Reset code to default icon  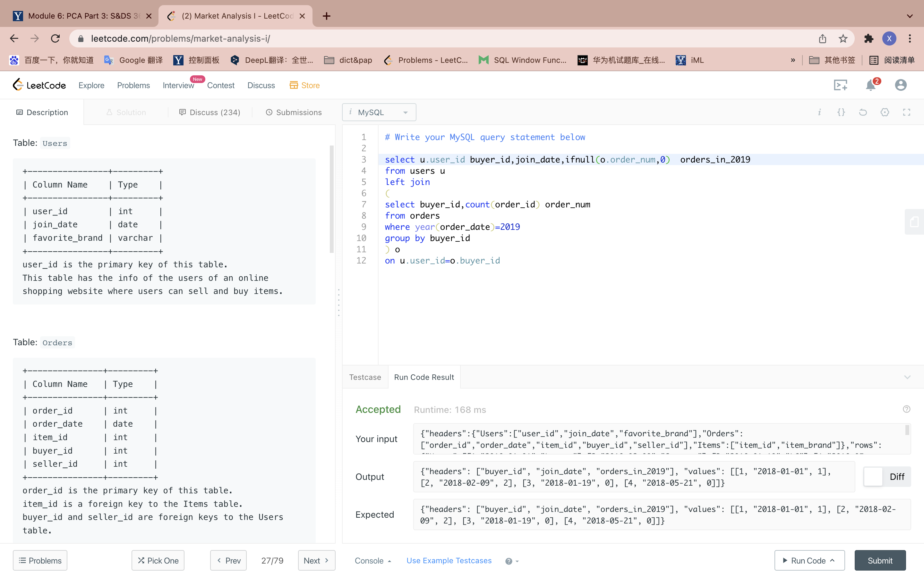(863, 112)
